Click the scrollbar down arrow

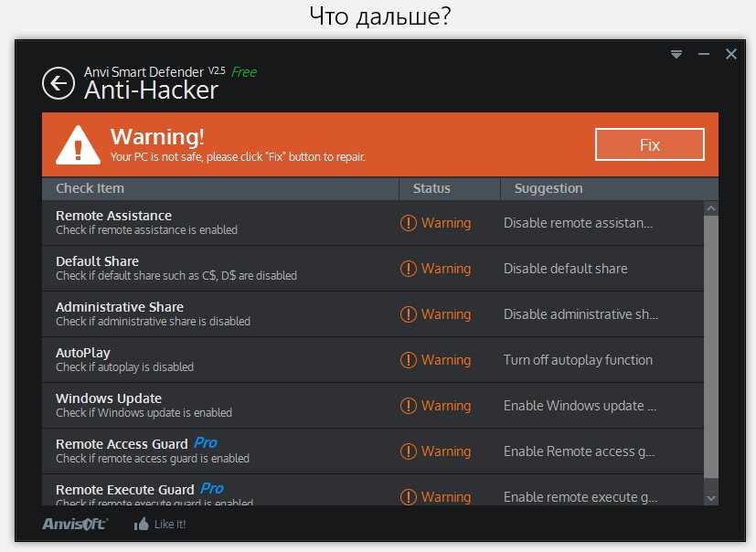(710, 498)
